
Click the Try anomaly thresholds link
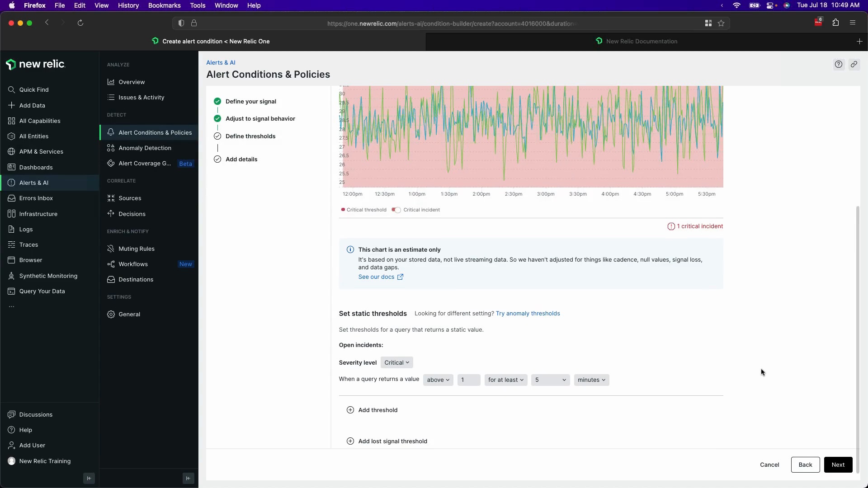click(x=528, y=313)
